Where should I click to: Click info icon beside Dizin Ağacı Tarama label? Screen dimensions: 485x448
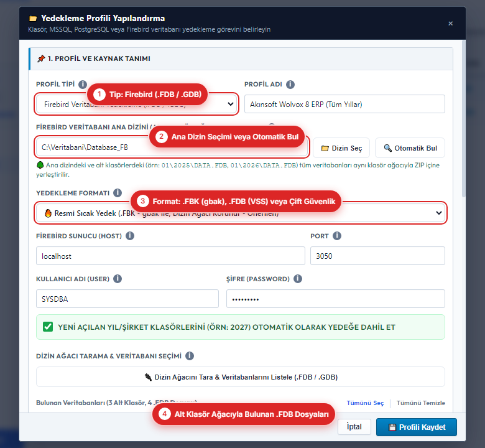[189, 356]
